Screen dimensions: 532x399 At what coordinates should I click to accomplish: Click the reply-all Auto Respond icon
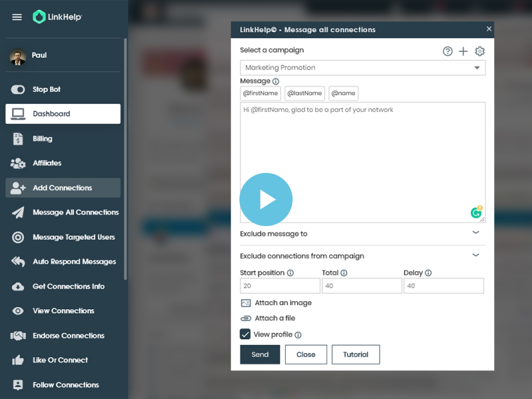point(18,261)
